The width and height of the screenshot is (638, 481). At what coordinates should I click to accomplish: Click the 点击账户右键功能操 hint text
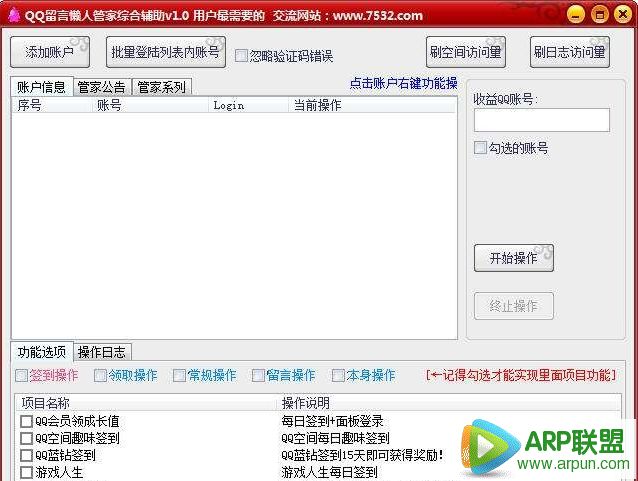pos(404,83)
